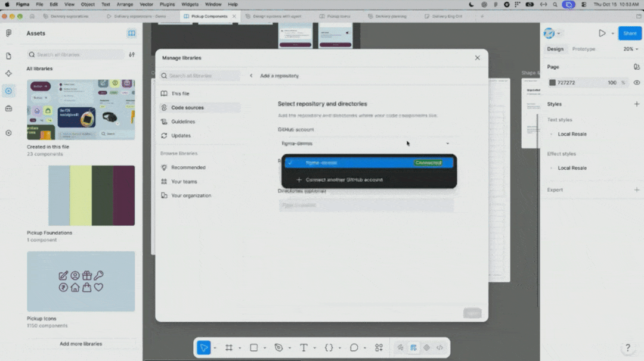This screenshot has width=644, height=361.
Task: Expand the GitHub account dropdown
Action: point(366,144)
